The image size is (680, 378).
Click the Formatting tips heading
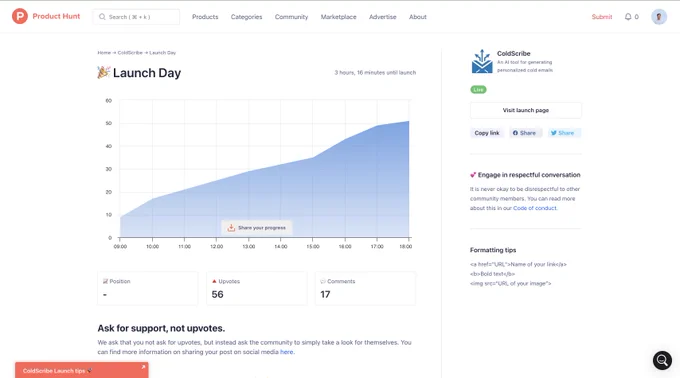(493, 250)
